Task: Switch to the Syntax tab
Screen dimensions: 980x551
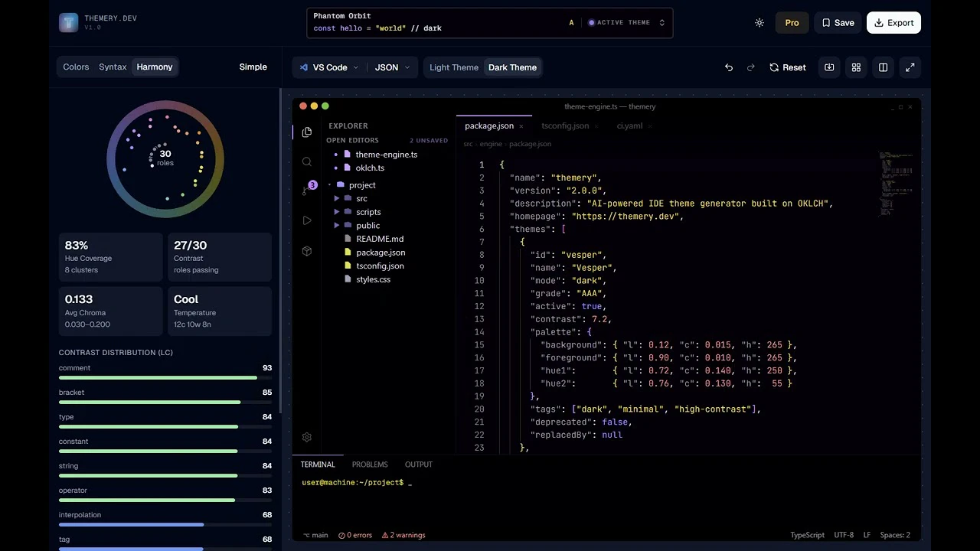Action: coord(113,67)
